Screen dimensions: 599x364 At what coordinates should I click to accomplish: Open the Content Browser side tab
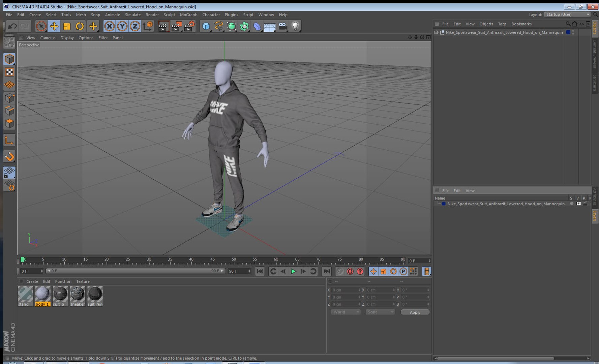(595, 54)
